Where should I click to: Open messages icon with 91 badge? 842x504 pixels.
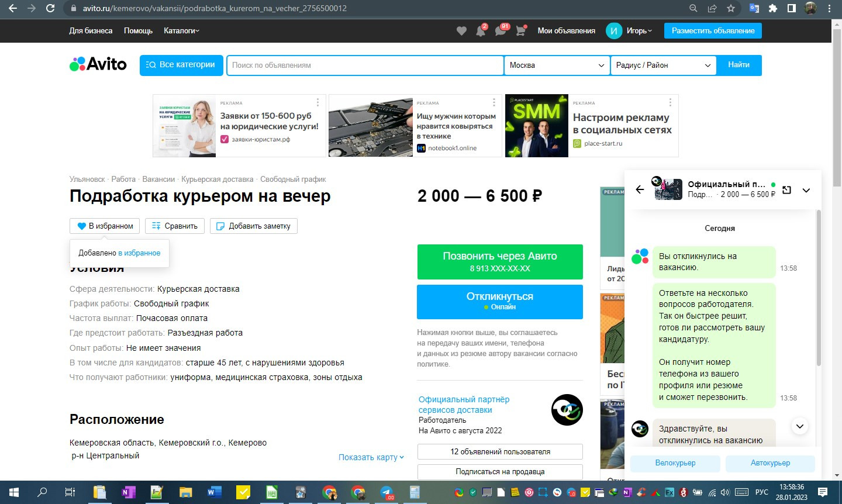pos(501,31)
